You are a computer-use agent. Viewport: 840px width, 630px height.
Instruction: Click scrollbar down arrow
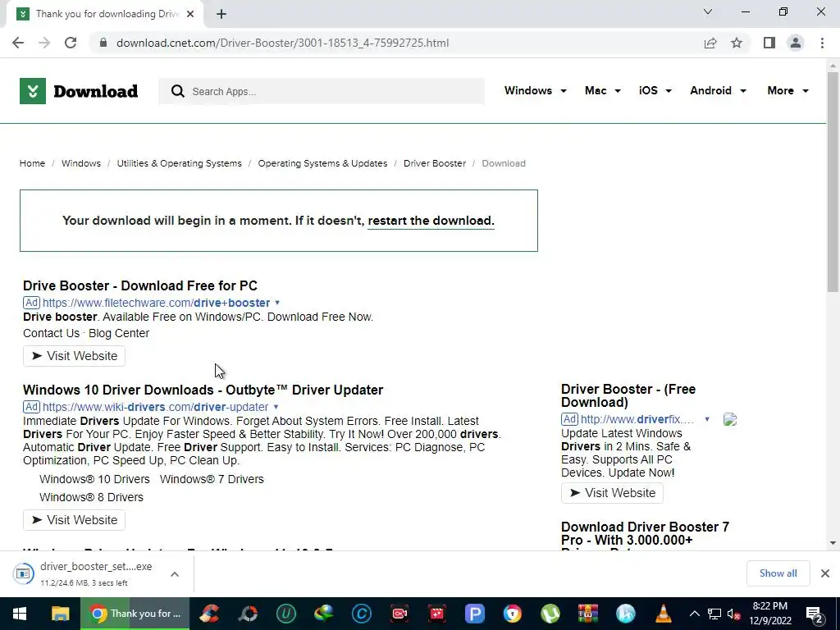click(833, 543)
